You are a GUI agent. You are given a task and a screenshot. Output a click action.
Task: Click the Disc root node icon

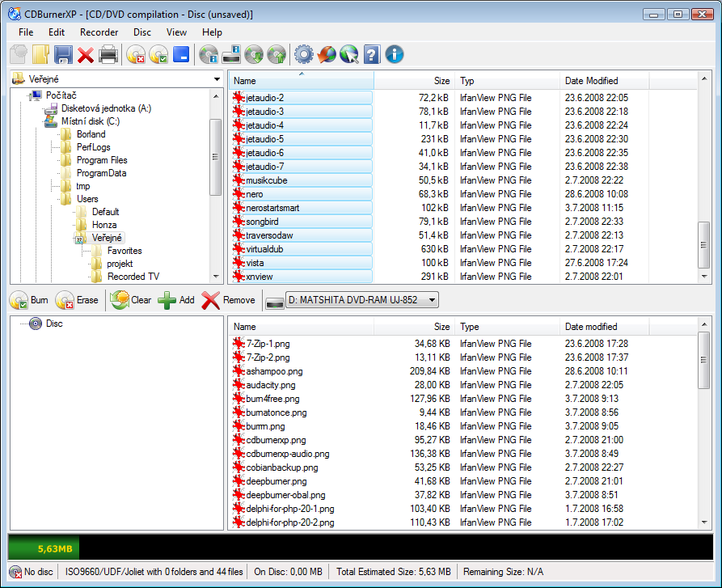tap(36, 324)
